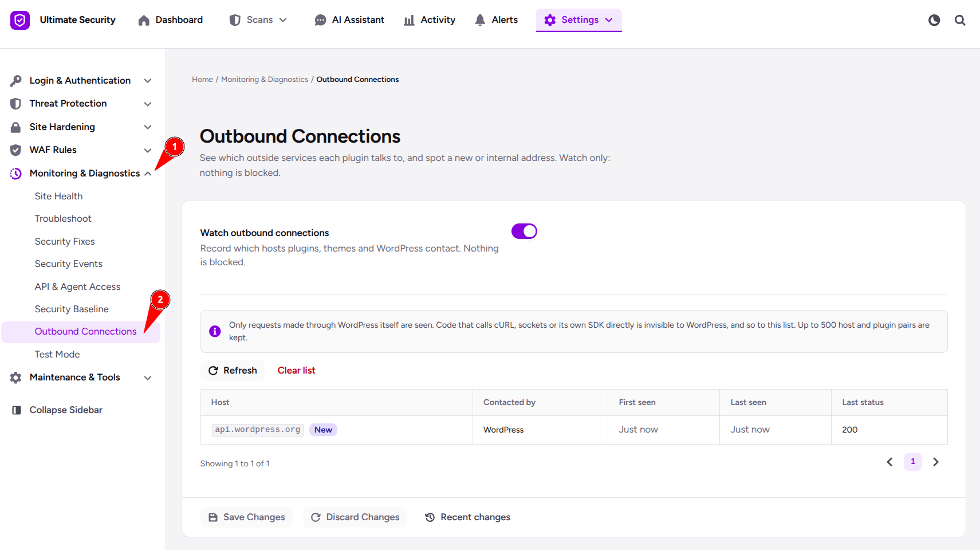Go to Home breadcrumb link
Viewport: 980px width, 550px height.
click(x=202, y=80)
